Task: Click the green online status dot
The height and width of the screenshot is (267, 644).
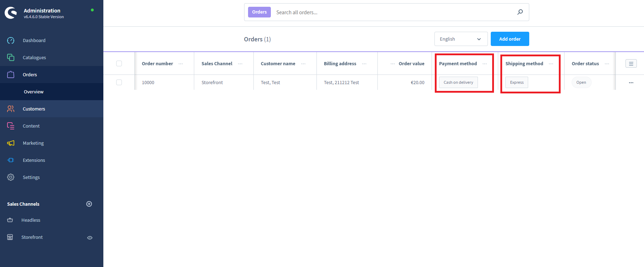Action: (x=92, y=10)
